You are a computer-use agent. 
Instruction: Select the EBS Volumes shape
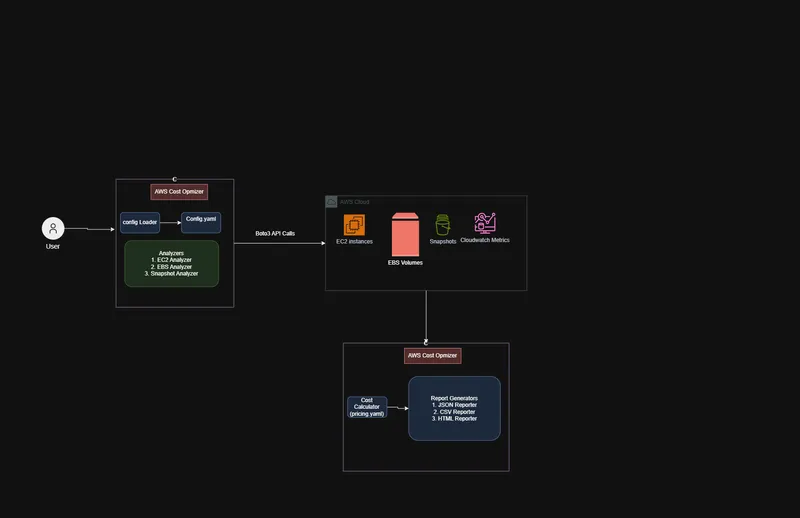tap(405, 235)
